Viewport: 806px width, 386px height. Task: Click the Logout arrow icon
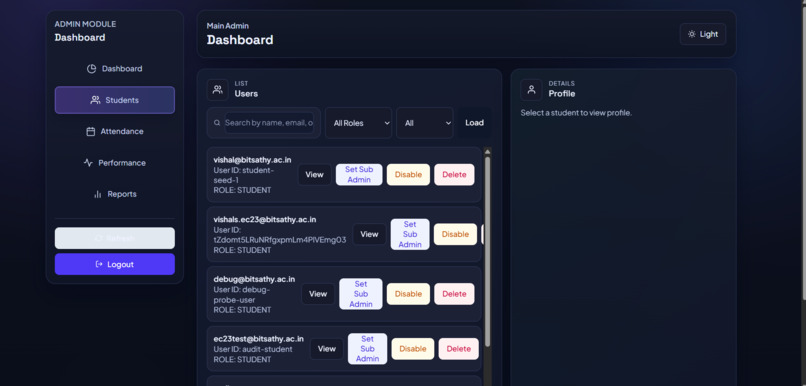pyautogui.click(x=99, y=264)
